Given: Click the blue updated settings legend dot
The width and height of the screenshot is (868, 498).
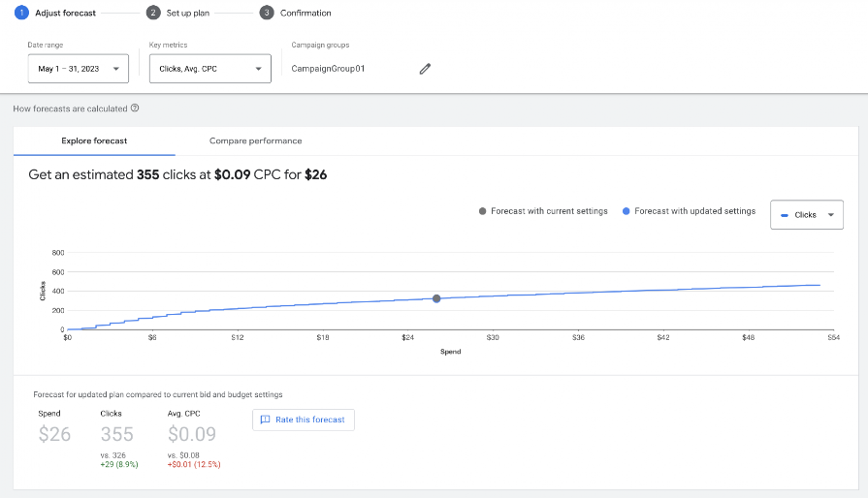Looking at the screenshot, I should tap(627, 211).
